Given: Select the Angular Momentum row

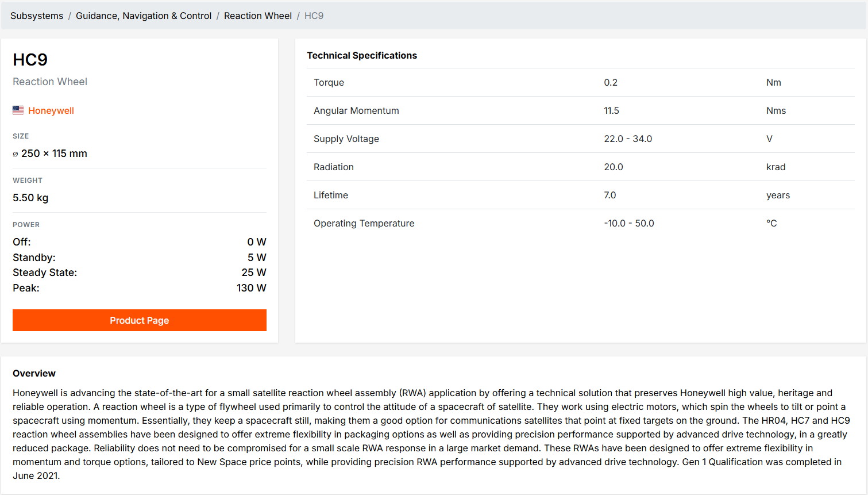Looking at the screenshot, I should point(356,110).
